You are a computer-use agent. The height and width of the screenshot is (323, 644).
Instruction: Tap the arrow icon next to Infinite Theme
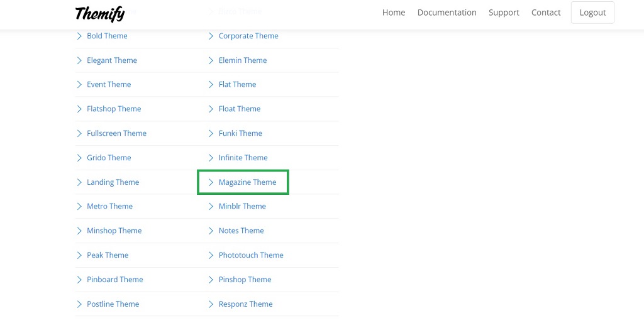click(211, 158)
